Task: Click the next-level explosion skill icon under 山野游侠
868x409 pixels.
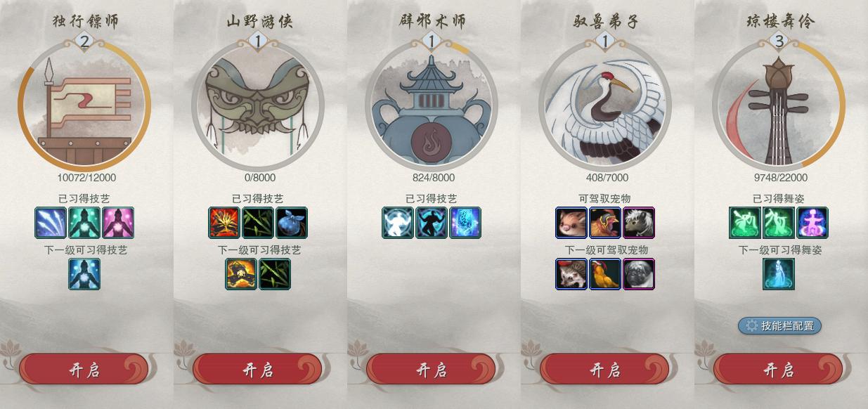Action: coord(241,274)
